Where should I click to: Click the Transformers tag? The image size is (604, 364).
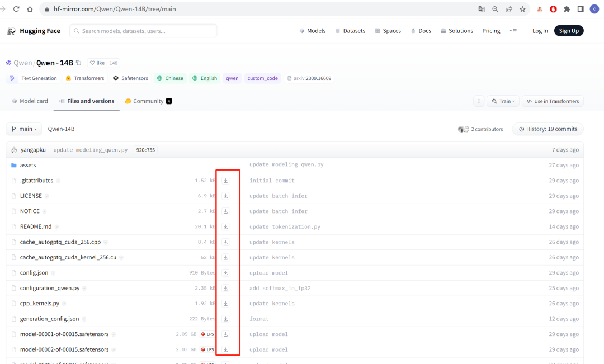tap(85, 78)
